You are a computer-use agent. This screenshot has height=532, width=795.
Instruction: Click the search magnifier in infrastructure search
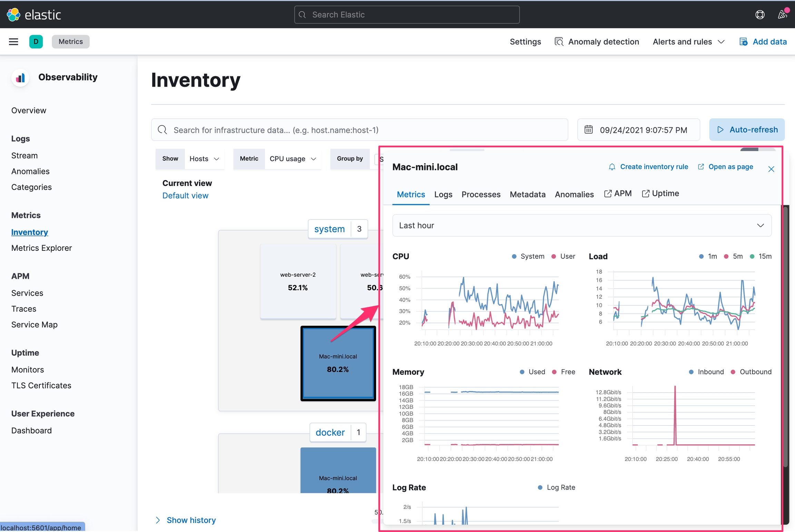162,130
